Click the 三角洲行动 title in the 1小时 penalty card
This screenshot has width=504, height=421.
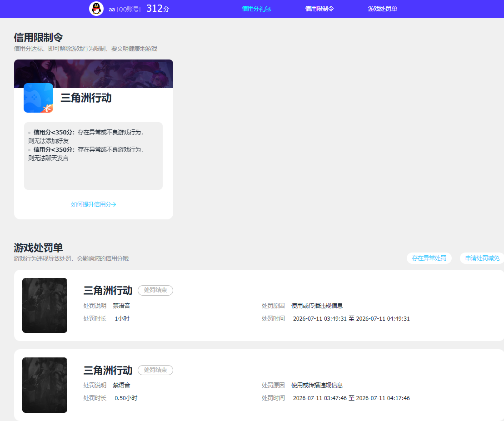pos(108,290)
